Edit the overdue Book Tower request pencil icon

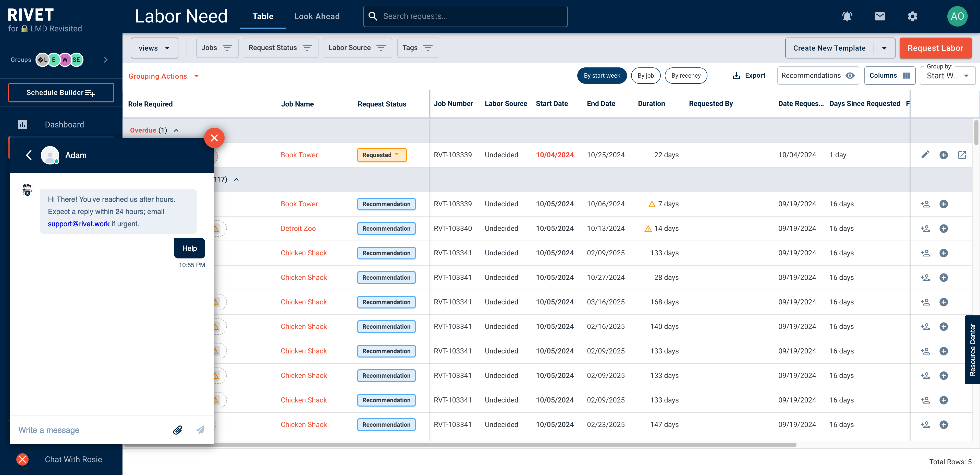pos(925,155)
